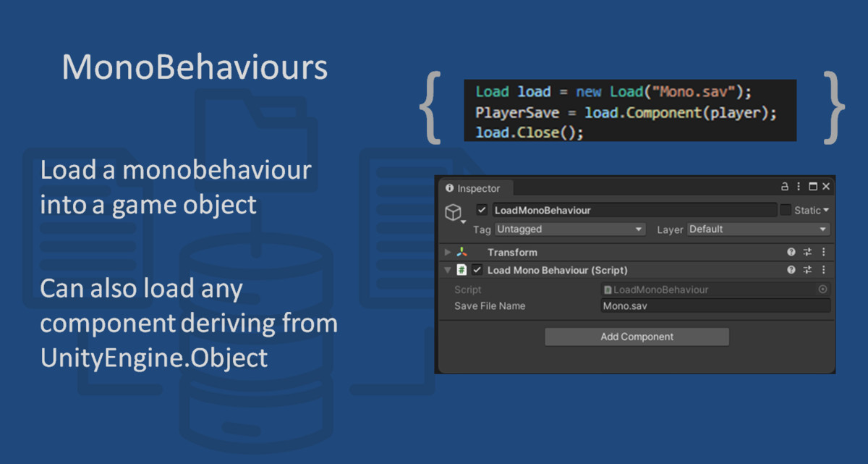Image resolution: width=868 pixels, height=464 pixels.
Task: Open presets selector for Load Mono Behaviour script
Action: (807, 270)
